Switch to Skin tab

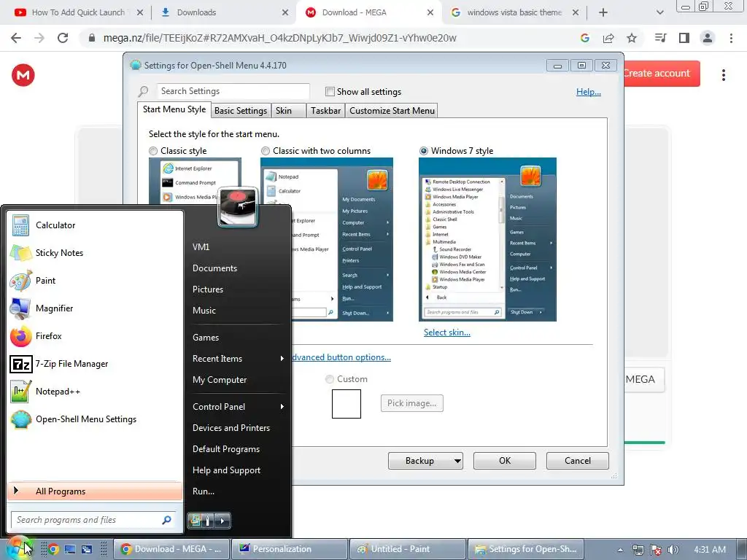pyautogui.click(x=289, y=111)
